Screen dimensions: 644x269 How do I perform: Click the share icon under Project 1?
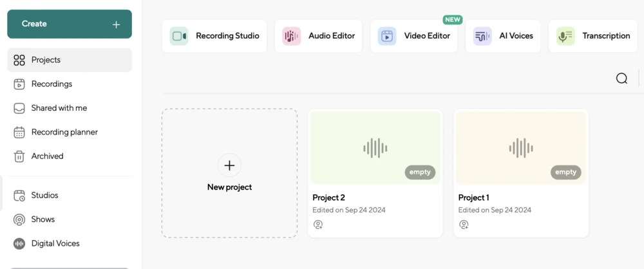[464, 225]
